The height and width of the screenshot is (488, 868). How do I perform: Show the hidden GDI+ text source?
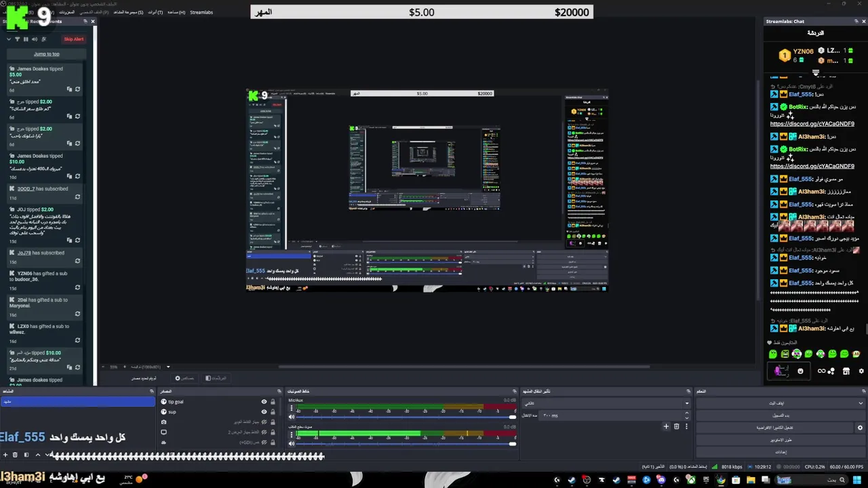[x=264, y=442]
